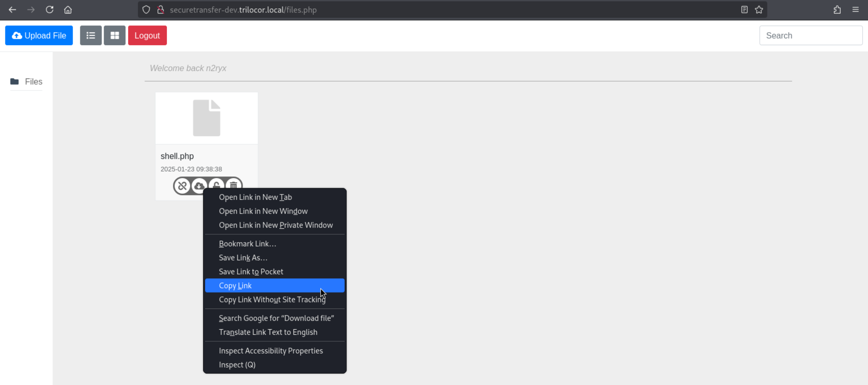Viewport: 868px width, 385px height.
Task: Click the unlock icon for shell.php
Action: (x=216, y=184)
